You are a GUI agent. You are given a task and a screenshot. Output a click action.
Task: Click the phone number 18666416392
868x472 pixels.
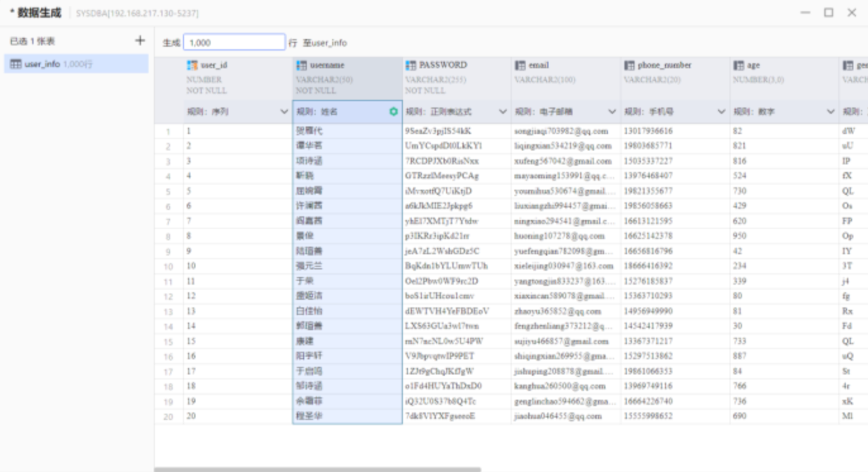(x=648, y=266)
